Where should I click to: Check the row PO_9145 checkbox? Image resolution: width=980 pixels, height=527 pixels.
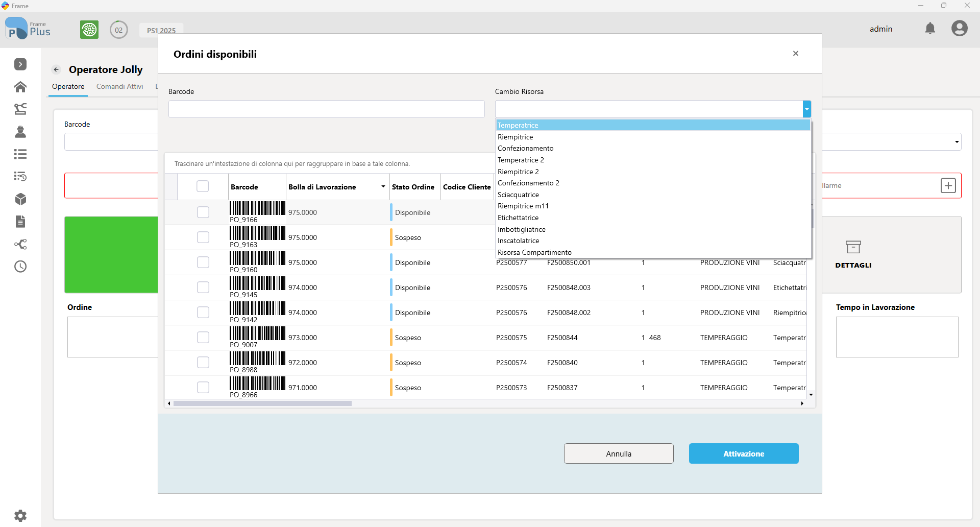coord(203,287)
